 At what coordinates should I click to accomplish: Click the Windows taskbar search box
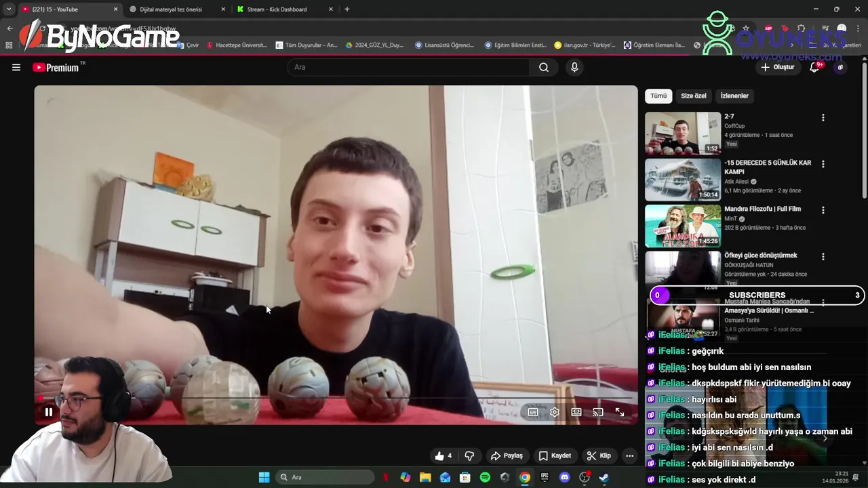(325, 477)
